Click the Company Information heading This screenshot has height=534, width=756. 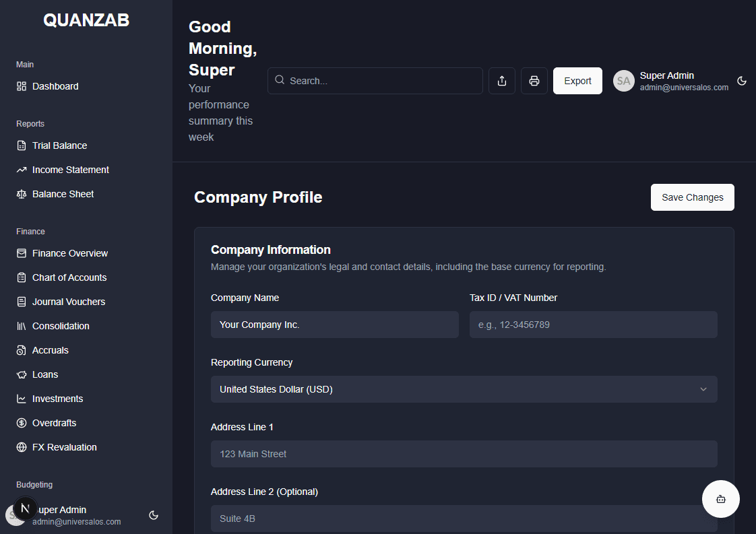(270, 250)
